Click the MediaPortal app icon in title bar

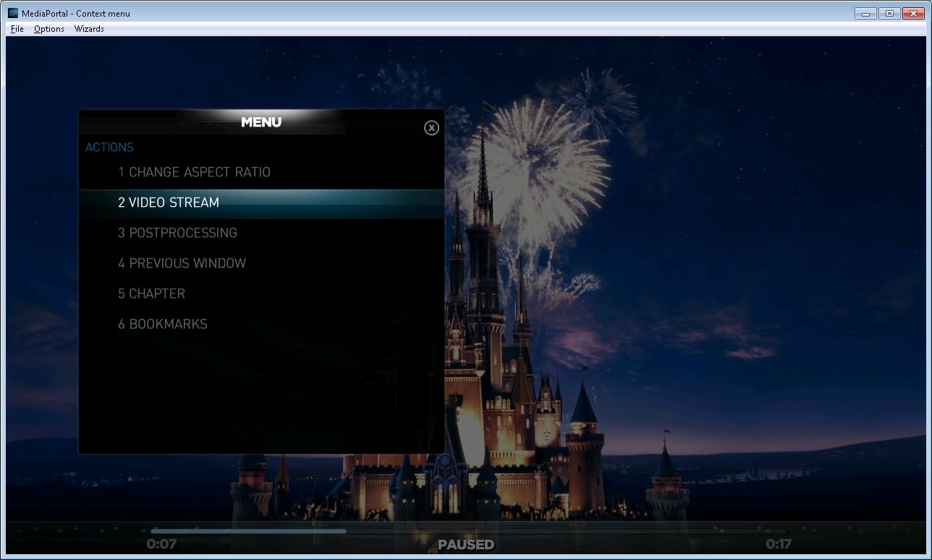[x=12, y=13]
